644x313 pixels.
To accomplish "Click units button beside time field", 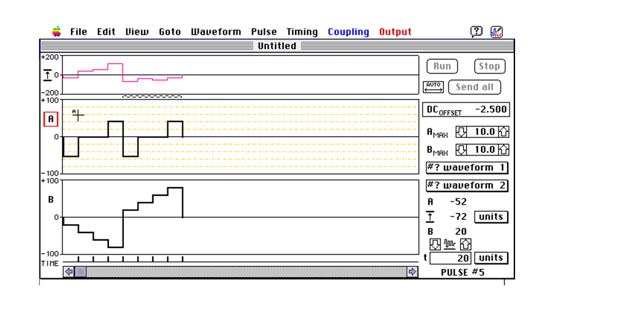I will coord(491,258).
